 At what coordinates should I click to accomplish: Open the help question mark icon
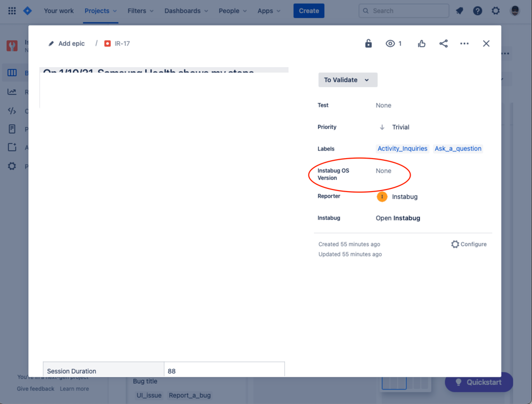(x=477, y=11)
